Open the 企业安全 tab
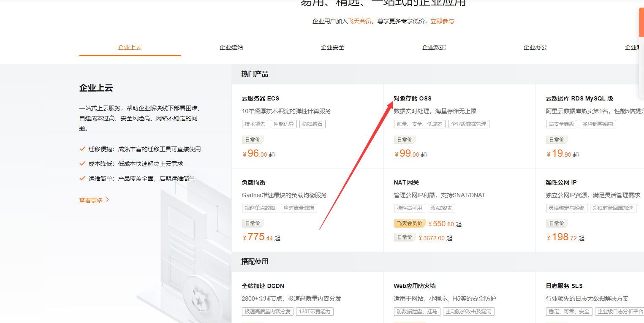 pyautogui.click(x=332, y=47)
